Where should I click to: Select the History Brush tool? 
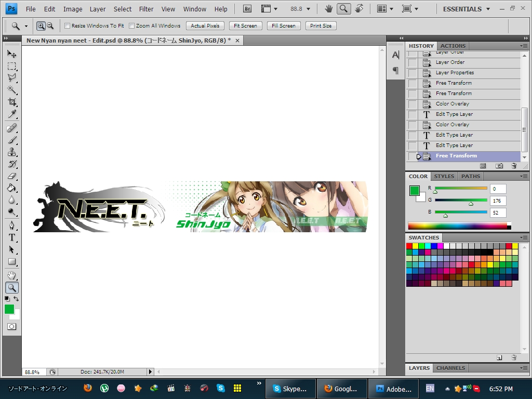(12, 164)
